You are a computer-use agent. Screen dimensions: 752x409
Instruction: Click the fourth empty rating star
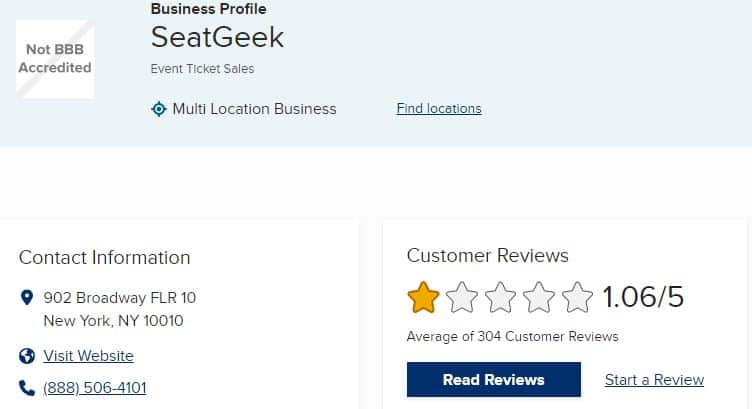tap(539, 297)
